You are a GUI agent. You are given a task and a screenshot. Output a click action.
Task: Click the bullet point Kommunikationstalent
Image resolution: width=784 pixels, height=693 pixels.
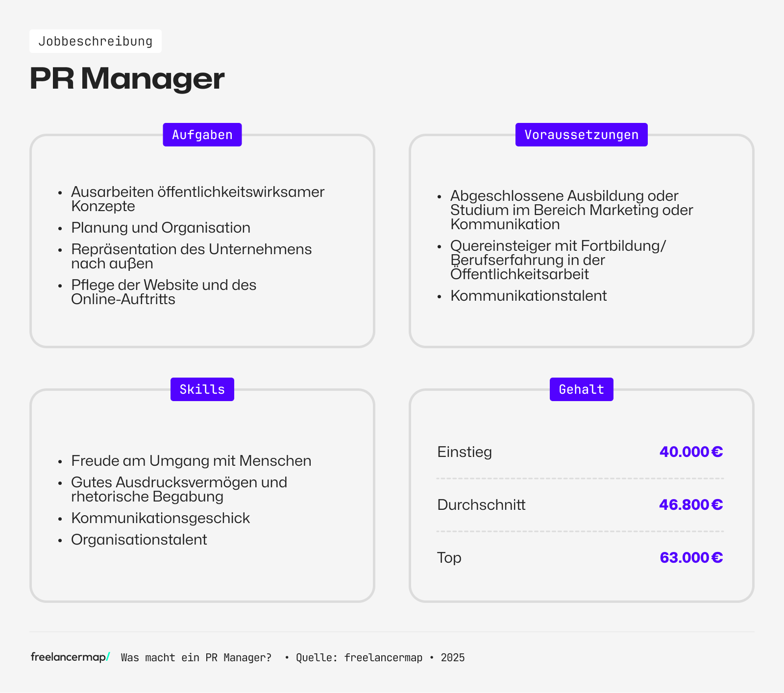pyautogui.click(x=529, y=295)
